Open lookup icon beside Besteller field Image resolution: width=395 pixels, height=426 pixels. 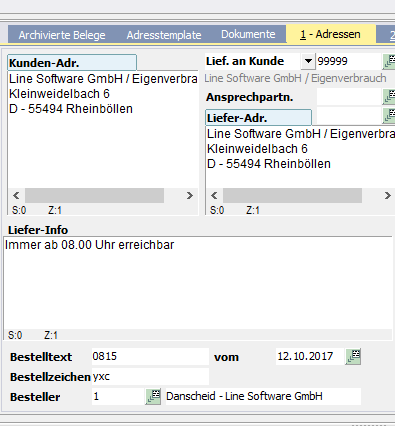point(153,397)
